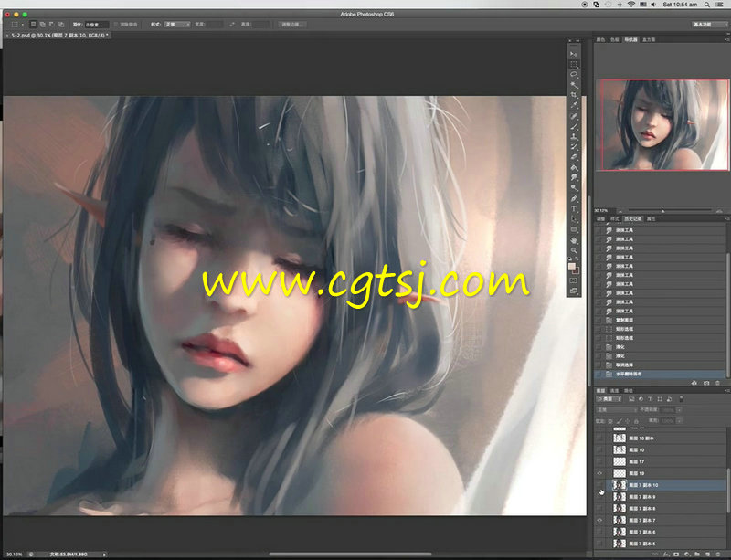Click the new adjustment layer icon
Viewport: 731px width, 560px height.
(687, 555)
